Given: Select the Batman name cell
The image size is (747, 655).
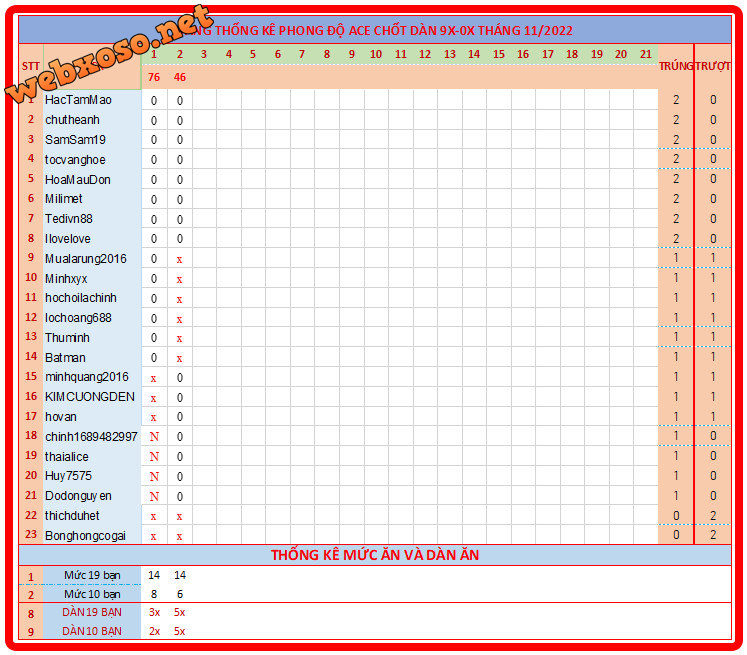Looking at the screenshot, I should [x=65, y=358].
